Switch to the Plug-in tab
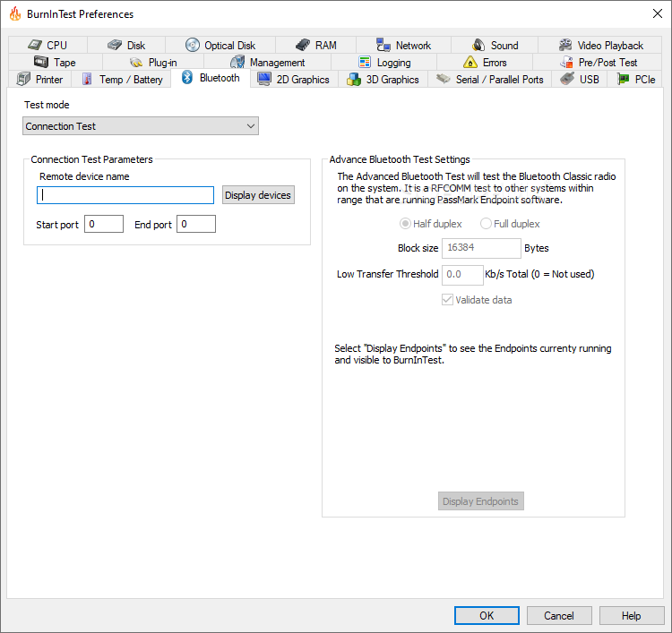Viewport: 672px width, 633px height. point(153,62)
